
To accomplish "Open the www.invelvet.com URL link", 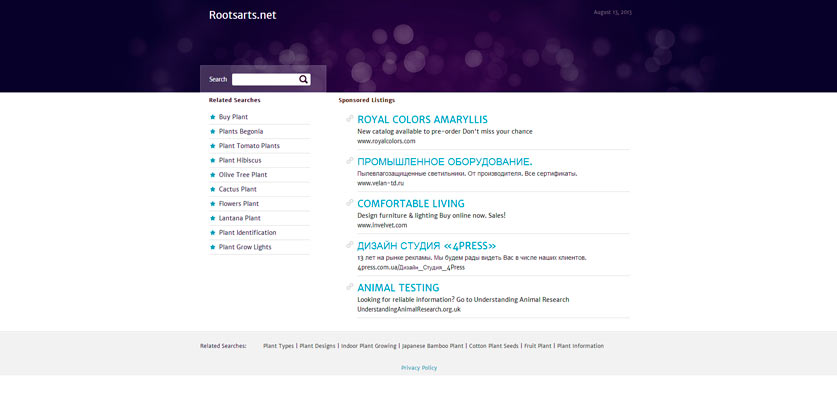I will (382, 225).
